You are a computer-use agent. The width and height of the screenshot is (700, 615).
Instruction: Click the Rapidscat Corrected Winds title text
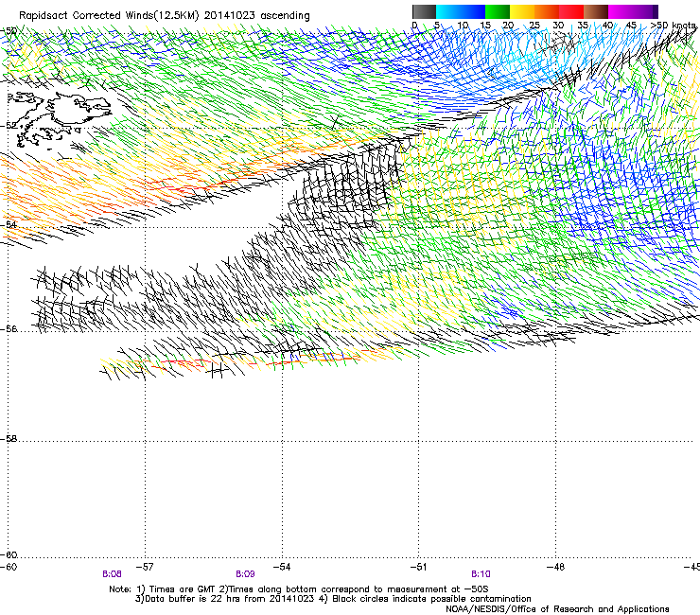pyautogui.click(x=165, y=16)
